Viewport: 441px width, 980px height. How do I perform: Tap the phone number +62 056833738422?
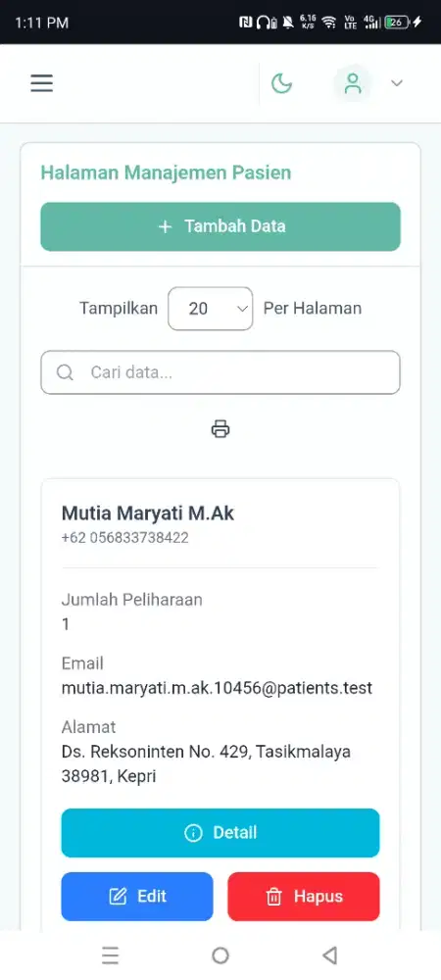tap(124, 537)
